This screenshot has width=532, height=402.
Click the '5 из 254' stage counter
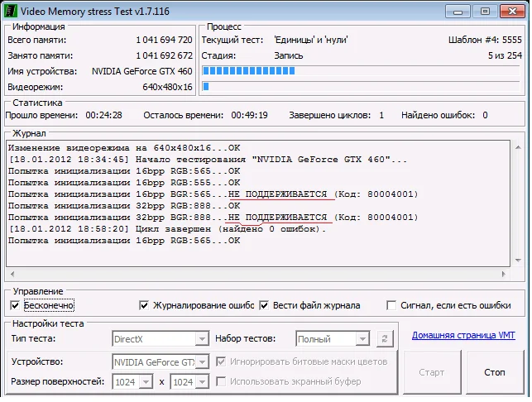pos(505,55)
